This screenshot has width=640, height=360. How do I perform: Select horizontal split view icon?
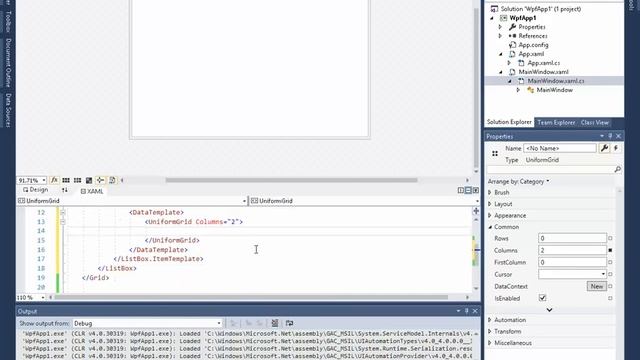coord(468,190)
